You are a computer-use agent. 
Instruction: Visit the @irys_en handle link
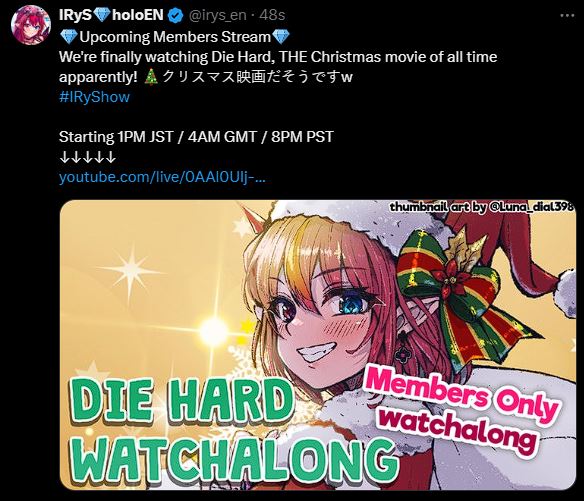[x=218, y=15]
